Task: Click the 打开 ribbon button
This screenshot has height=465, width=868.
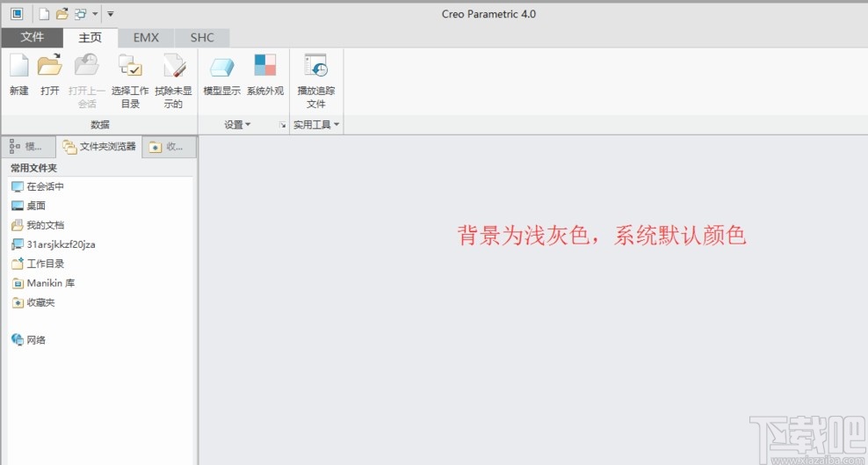Action: pos(50,75)
